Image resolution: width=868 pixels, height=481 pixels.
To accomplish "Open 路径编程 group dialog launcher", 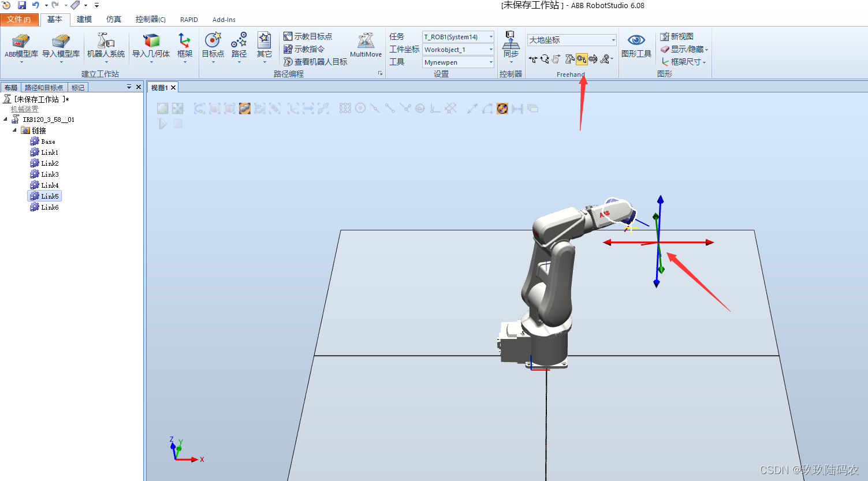I will (x=380, y=73).
